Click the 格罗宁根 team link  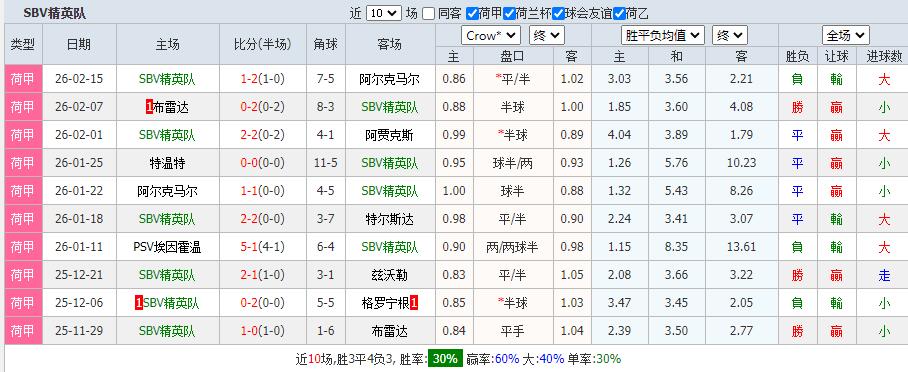(385, 303)
